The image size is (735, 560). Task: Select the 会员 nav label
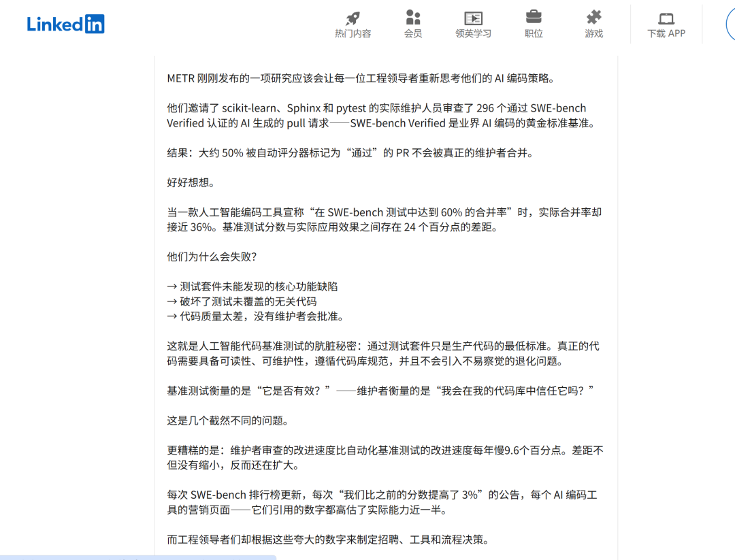[x=413, y=34]
